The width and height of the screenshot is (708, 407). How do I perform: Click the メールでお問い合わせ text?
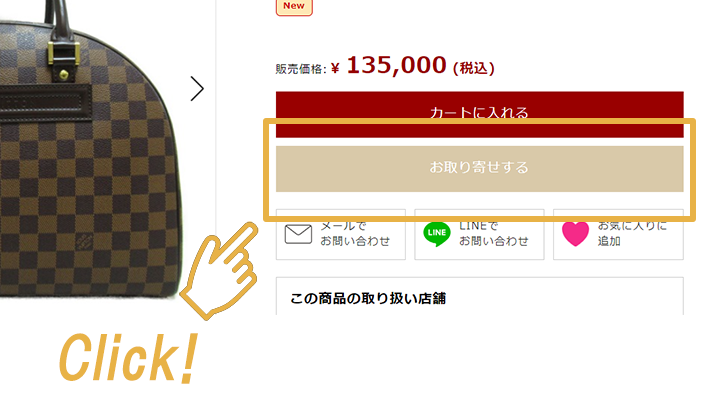(x=355, y=234)
